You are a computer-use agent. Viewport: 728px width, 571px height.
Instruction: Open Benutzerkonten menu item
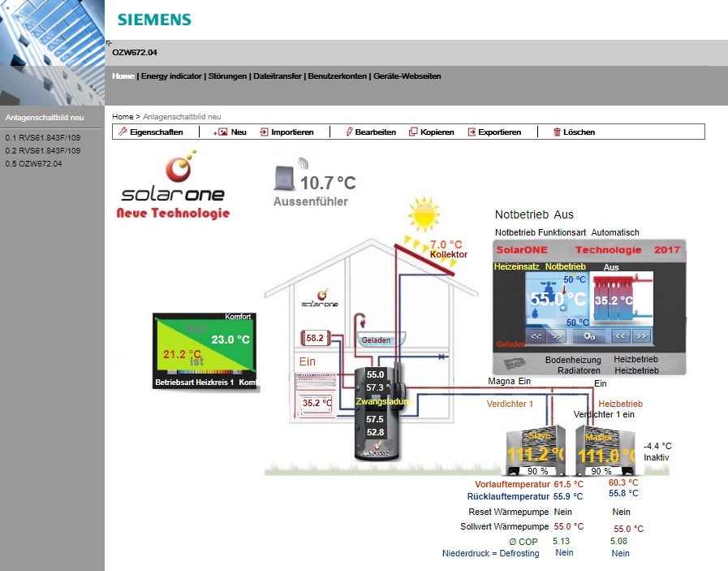(x=337, y=76)
